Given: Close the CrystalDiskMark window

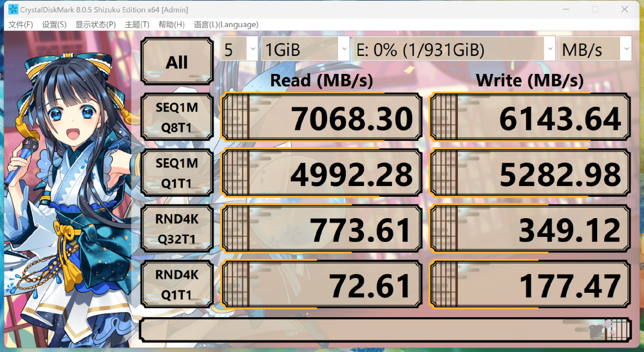Looking at the screenshot, I should [624, 9].
